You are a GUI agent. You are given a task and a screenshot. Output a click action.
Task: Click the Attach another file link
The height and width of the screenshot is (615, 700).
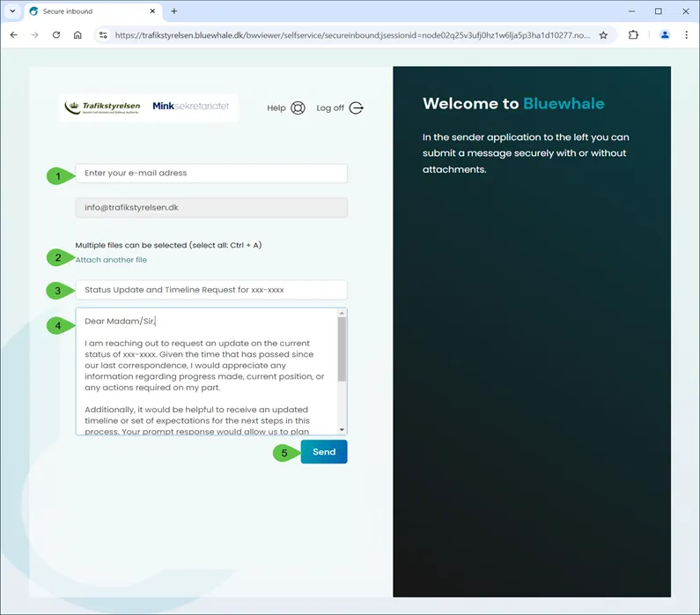point(111,260)
